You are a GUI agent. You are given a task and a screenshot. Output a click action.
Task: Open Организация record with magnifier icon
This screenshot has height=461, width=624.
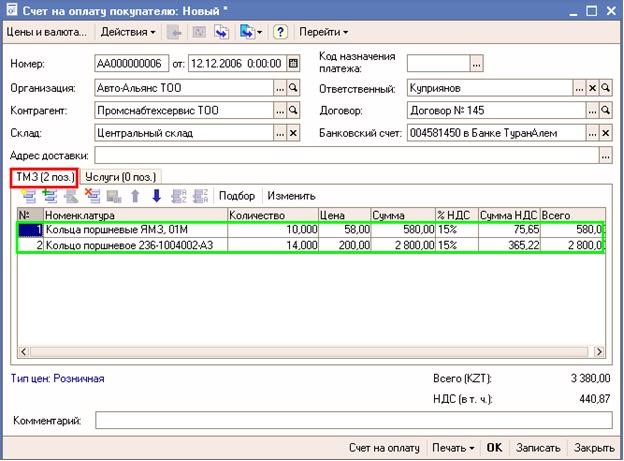pyautogui.click(x=294, y=88)
